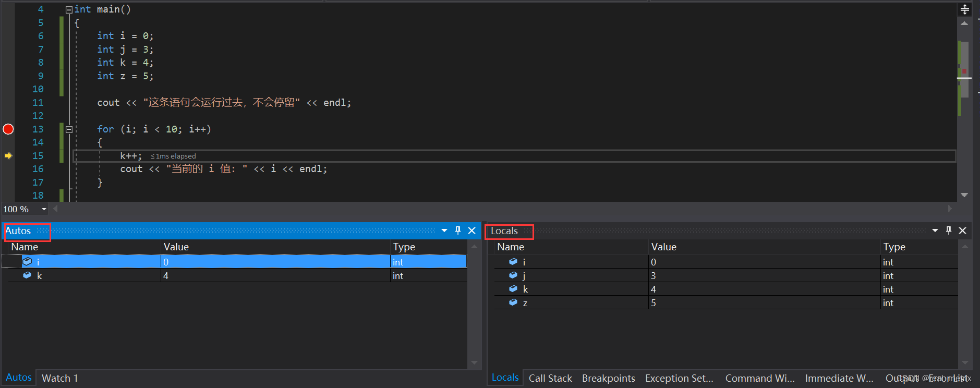The height and width of the screenshot is (388, 980).
Task: Click the yellow current-statement arrow on line 15
Action: click(x=8, y=155)
